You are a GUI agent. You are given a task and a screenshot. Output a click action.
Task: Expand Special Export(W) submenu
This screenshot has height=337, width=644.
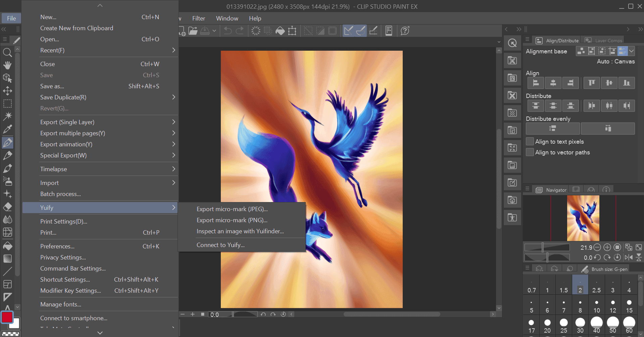pos(100,155)
